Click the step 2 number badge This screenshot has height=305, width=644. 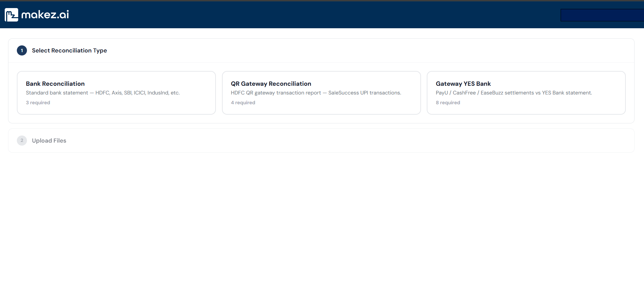[x=22, y=141]
